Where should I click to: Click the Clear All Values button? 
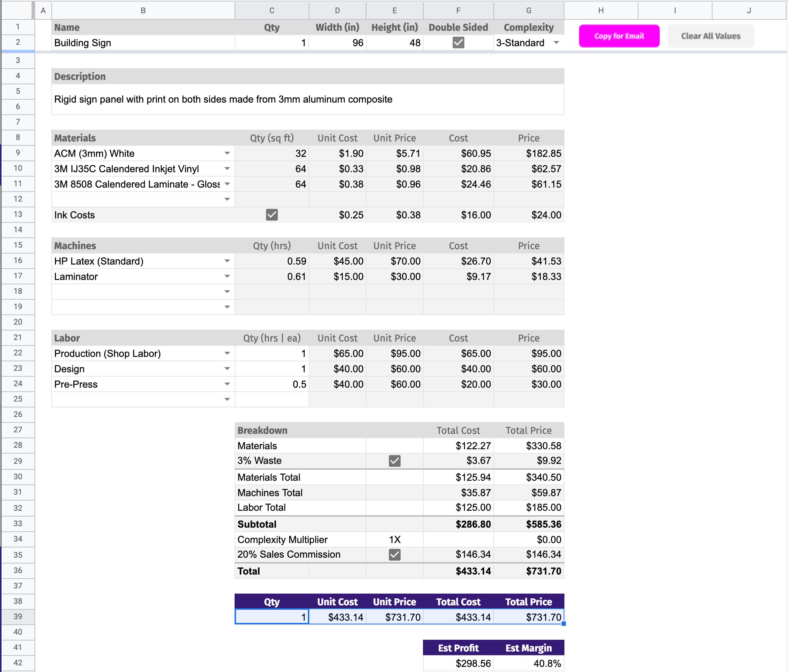coord(710,36)
